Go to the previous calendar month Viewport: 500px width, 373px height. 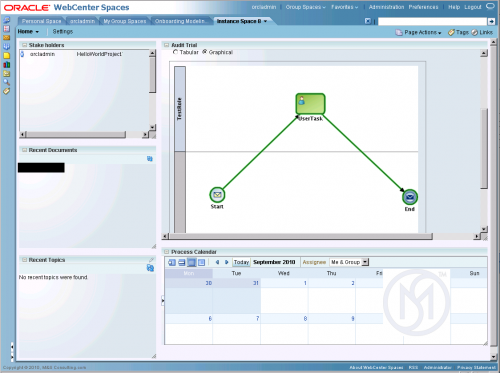[217, 262]
